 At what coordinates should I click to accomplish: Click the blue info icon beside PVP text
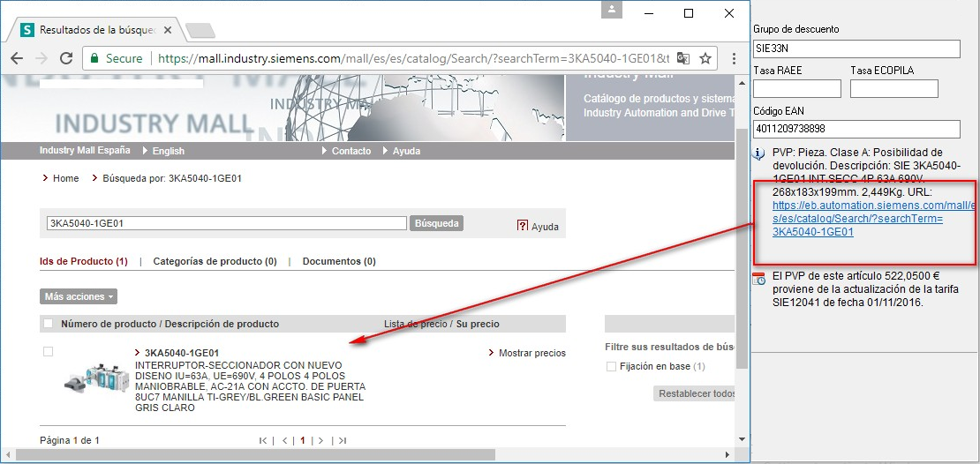tap(758, 153)
